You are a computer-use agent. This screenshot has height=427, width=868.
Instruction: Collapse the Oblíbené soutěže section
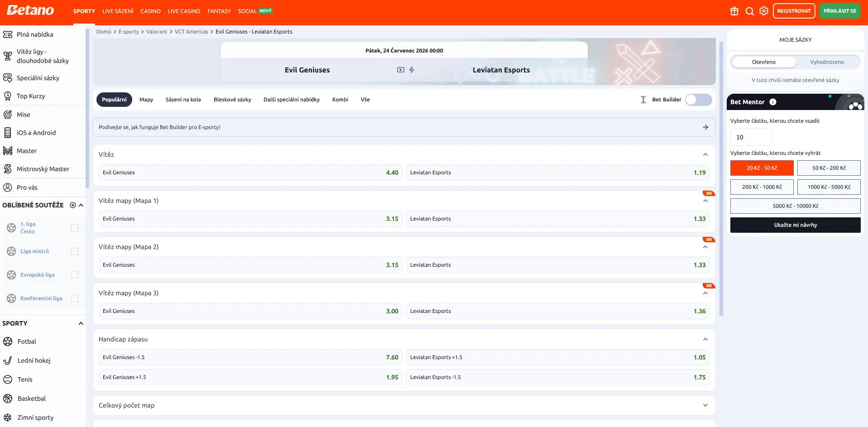point(81,205)
